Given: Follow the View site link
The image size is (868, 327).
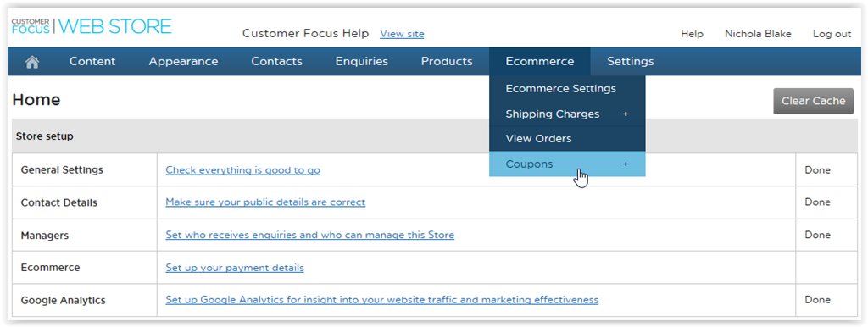Looking at the screenshot, I should (x=402, y=34).
